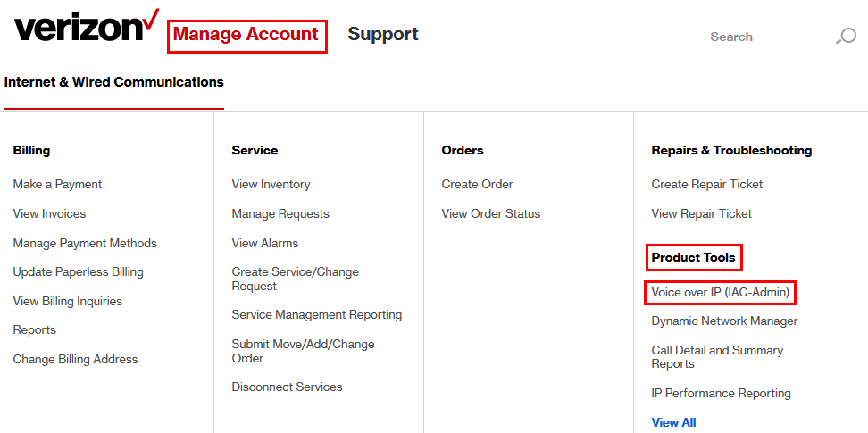Select Submit Move/Add/Change Order

pos(303,351)
